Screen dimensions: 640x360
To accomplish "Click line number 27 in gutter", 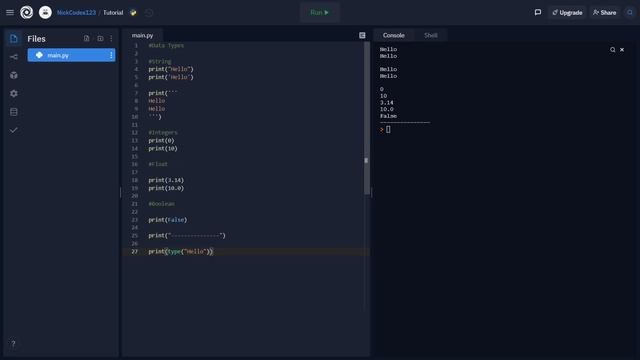I will click(135, 251).
